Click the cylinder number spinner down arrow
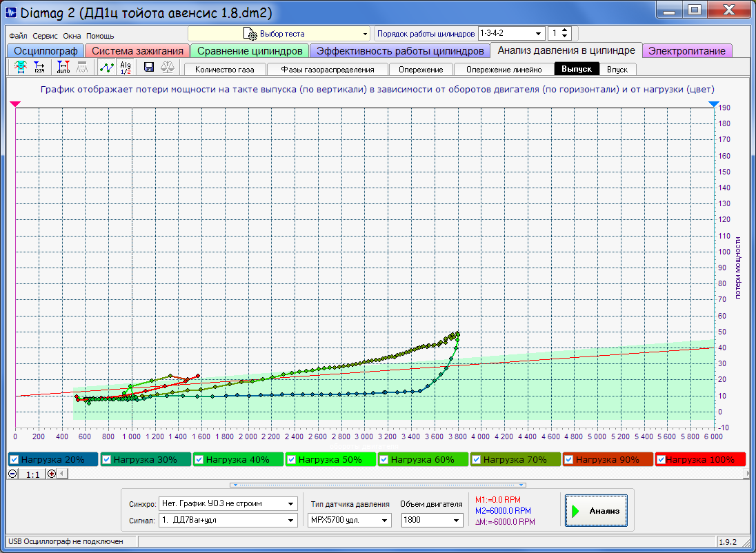756x553 pixels. coord(566,37)
